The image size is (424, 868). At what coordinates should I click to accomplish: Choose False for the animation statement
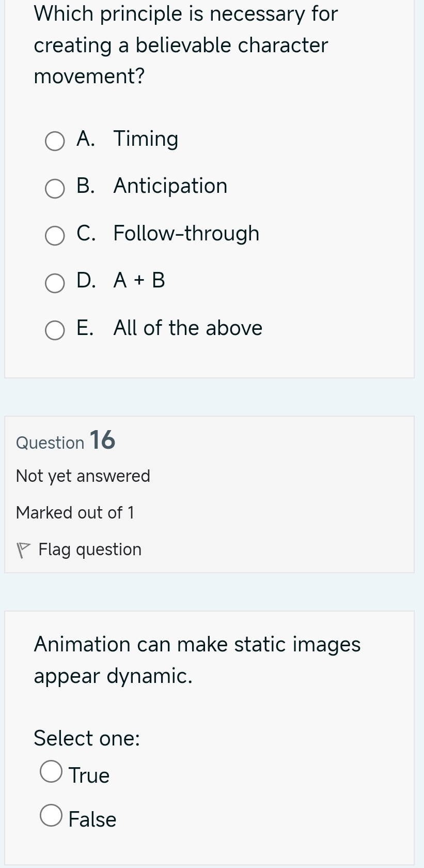pyautogui.click(x=51, y=815)
